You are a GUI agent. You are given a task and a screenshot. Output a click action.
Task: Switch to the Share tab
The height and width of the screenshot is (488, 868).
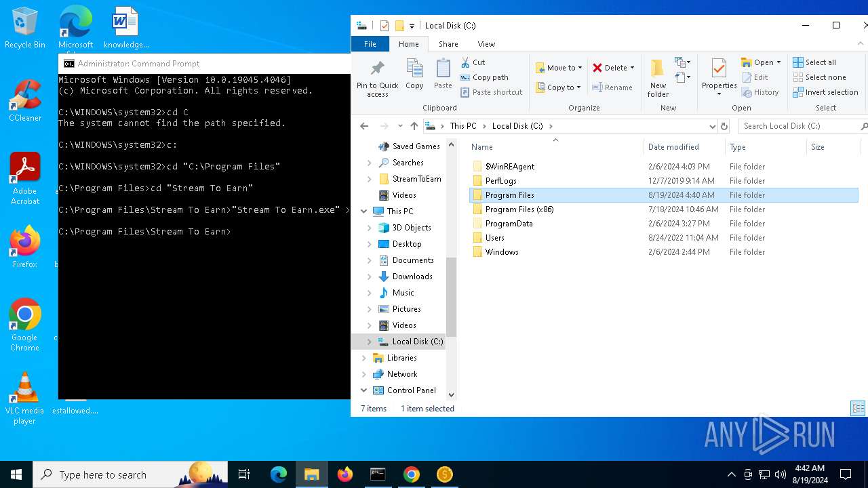(448, 44)
